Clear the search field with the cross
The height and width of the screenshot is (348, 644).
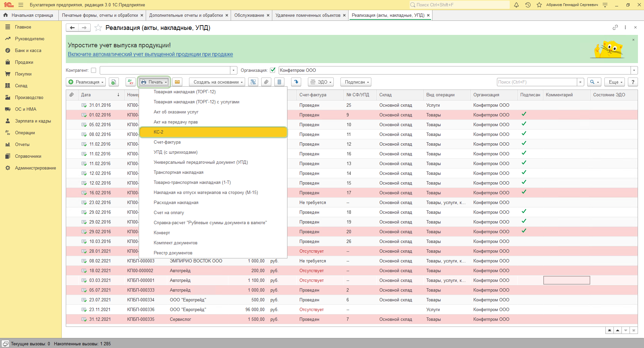(x=580, y=82)
